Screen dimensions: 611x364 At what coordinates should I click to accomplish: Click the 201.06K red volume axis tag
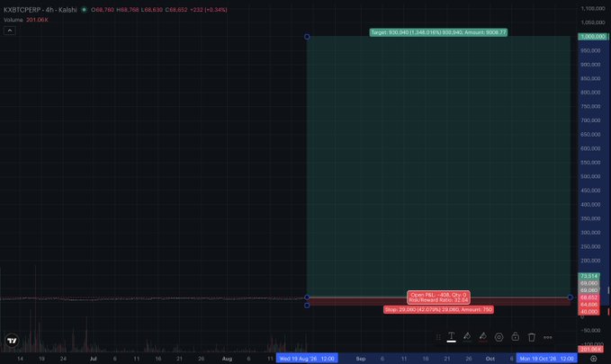(590, 350)
